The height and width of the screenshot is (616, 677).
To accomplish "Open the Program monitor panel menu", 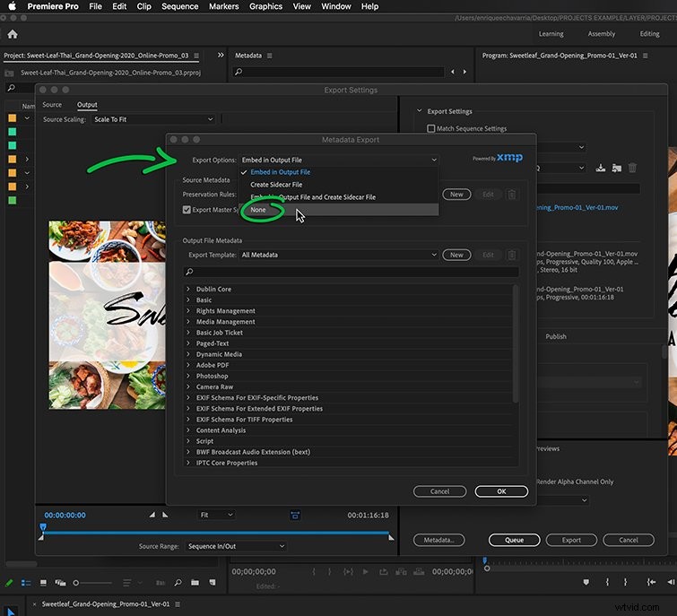I will [x=645, y=56].
